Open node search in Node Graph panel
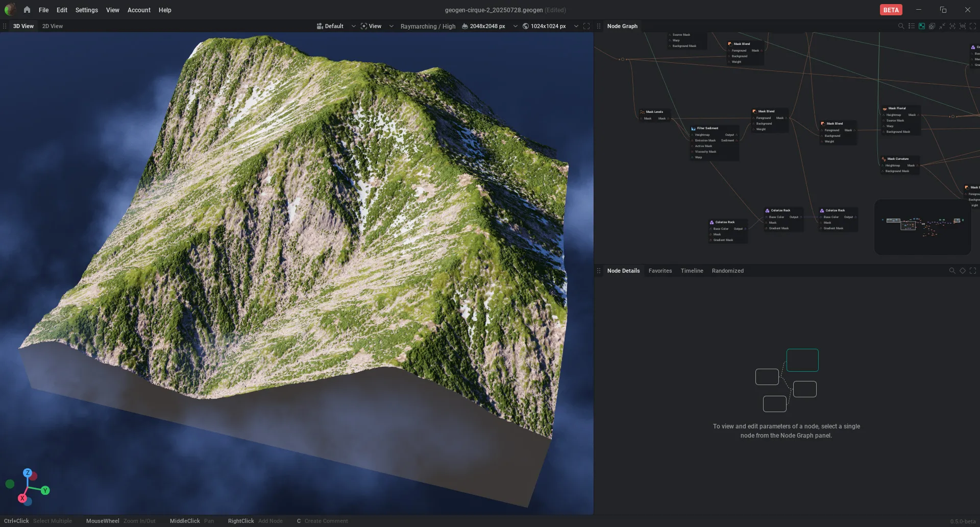Viewport: 980px width, 527px height. (x=901, y=26)
